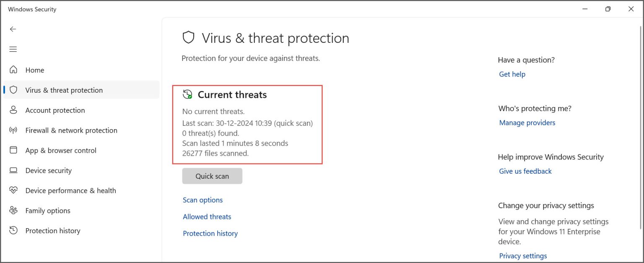Go to Firewall & network protection

[x=71, y=130]
